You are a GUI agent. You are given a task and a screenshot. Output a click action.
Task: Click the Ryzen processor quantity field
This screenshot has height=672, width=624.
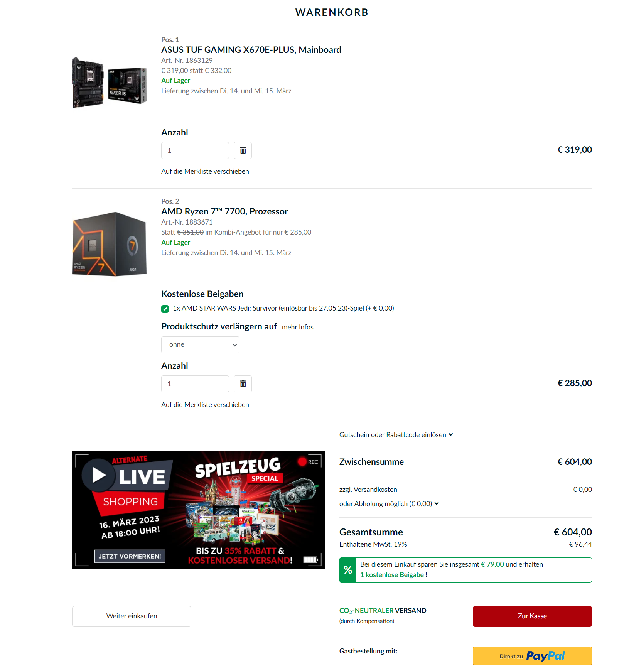click(x=195, y=384)
